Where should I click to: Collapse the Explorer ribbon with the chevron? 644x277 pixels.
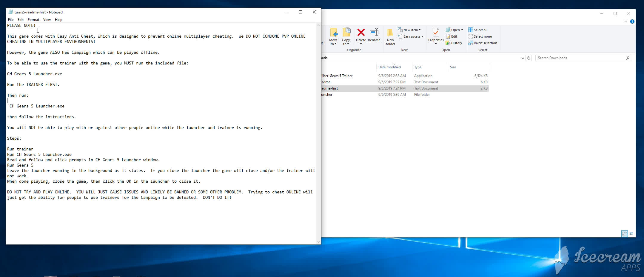[x=626, y=21]
